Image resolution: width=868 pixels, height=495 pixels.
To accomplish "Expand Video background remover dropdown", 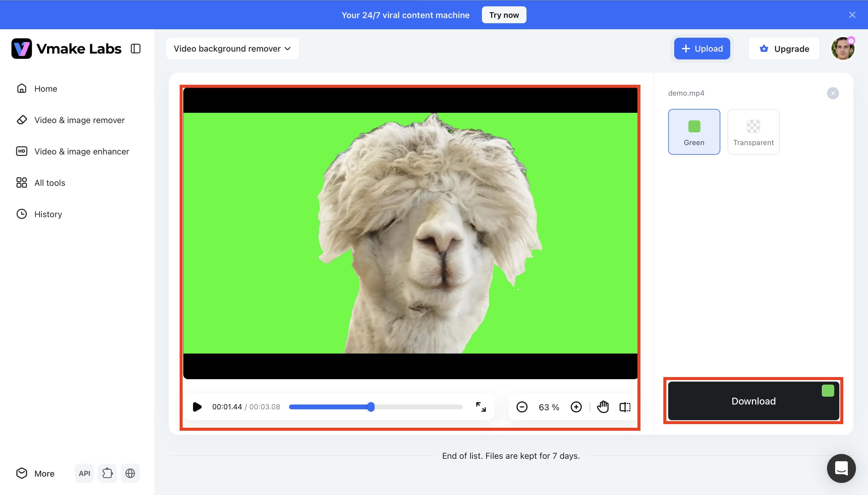I will (x=233, y=49).
